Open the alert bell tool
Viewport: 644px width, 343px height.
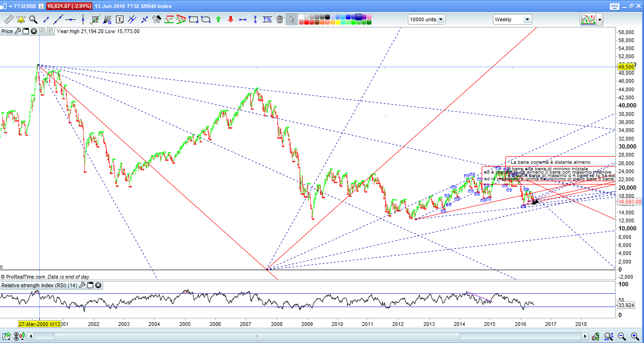(x=21, y=19)
